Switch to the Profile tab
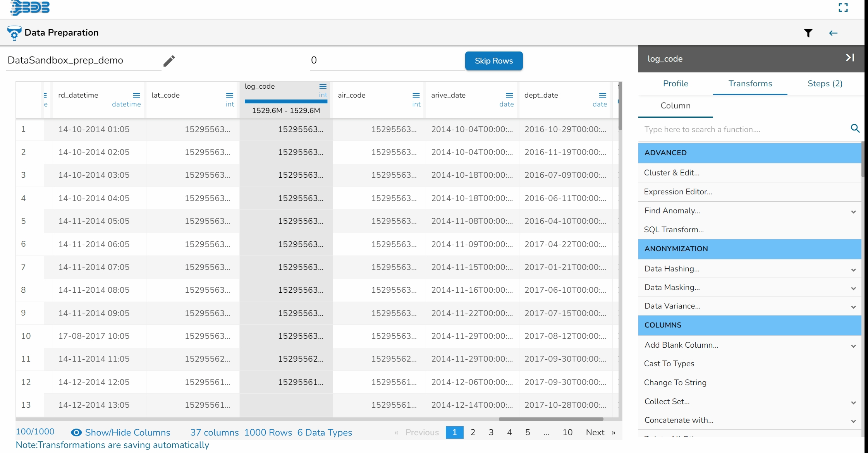Image resolution: width=868 pixels, height=453 pixels. pos(675,84)
